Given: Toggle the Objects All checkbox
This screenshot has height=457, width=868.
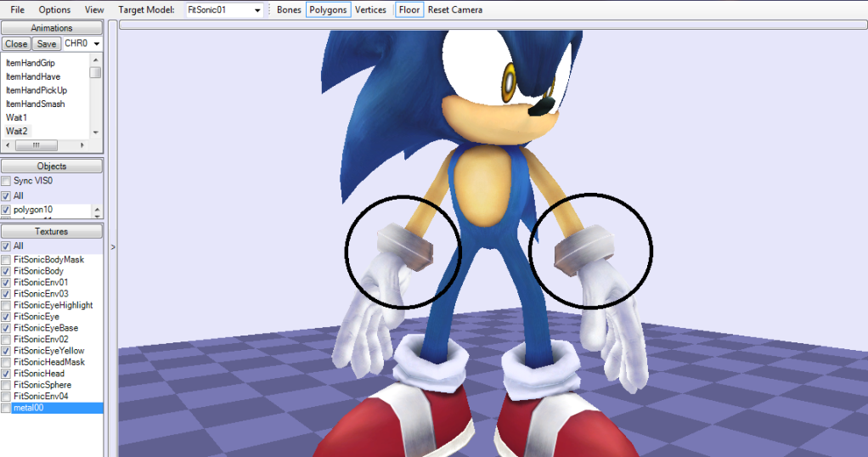Looking at the screenshot, I should pyautogui.click(x=6, y=196).
